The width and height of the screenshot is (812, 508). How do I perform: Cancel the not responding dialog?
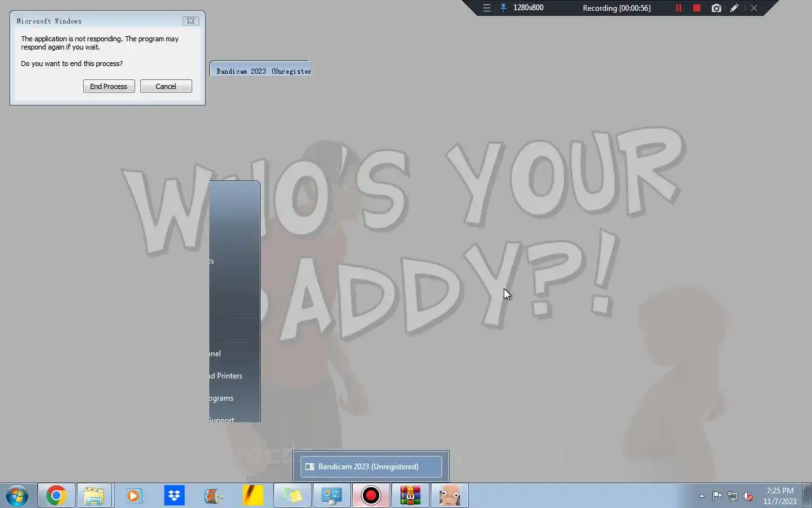166,86
